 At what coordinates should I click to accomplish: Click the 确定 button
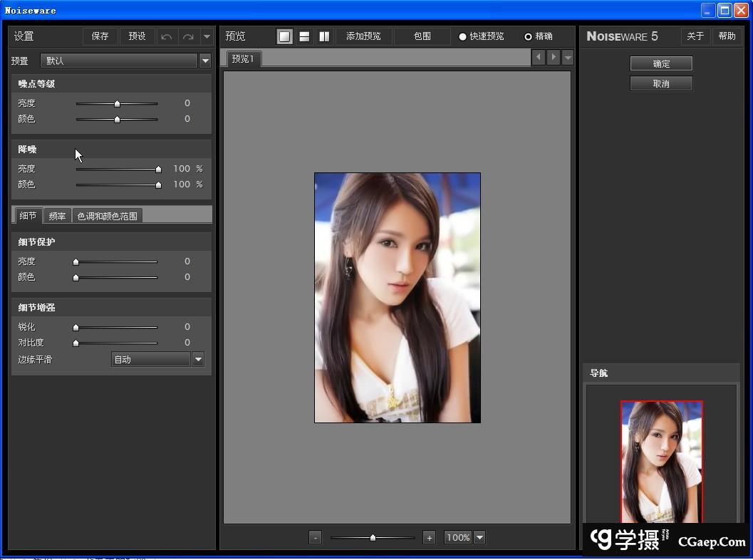[x=661, y=63]
